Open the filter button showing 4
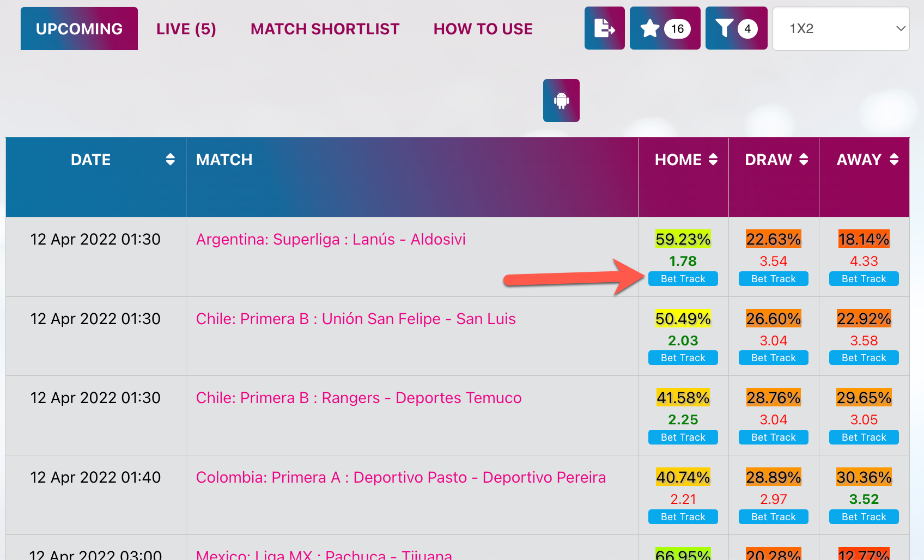Screen dimensions: 924x560 [736, 28]
